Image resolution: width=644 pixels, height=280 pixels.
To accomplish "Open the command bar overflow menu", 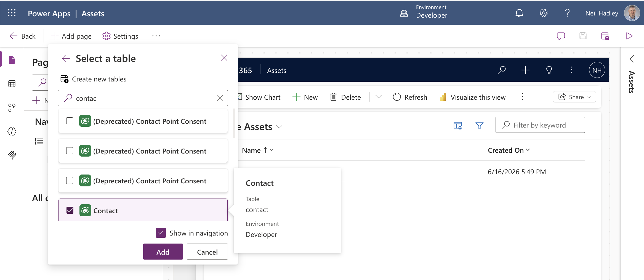I will pos(522,97).
